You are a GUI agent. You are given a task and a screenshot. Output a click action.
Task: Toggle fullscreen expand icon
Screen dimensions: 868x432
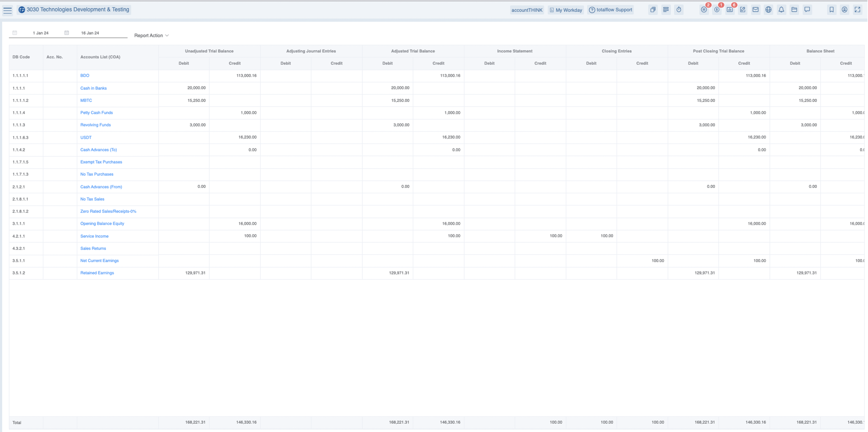click(858, 10)
